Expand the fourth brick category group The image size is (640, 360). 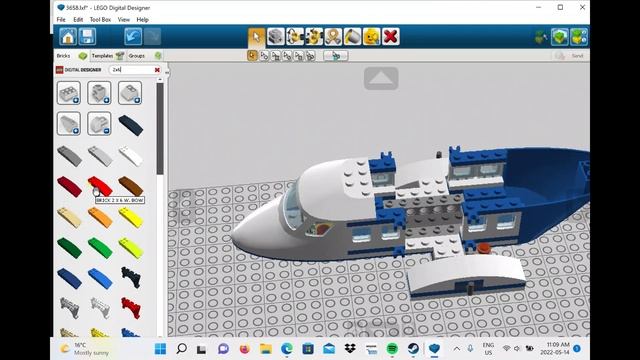69,123
